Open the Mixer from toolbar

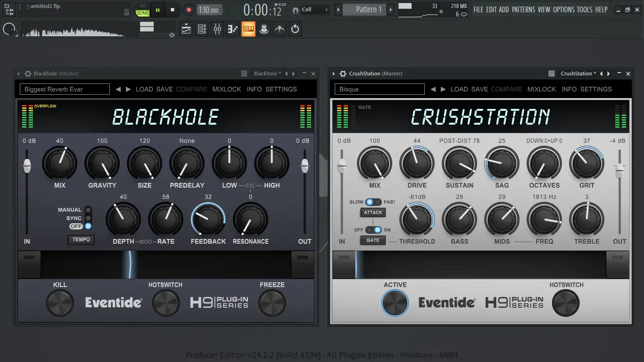tap(217, 29)
